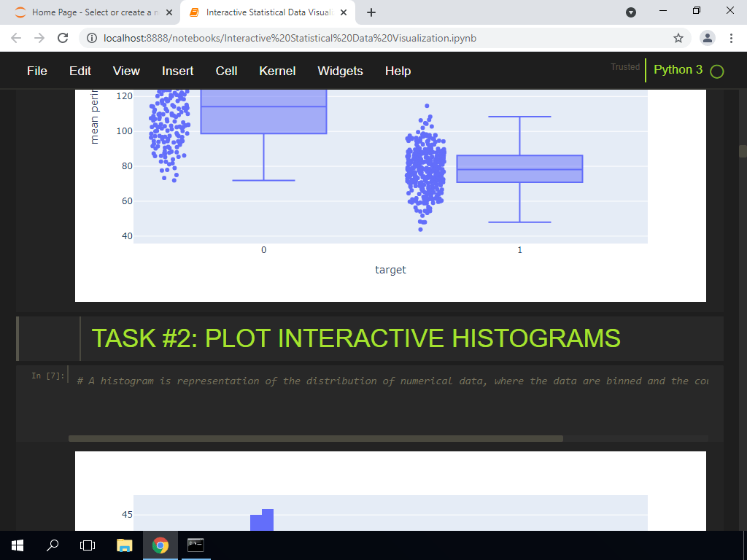This screenshot has width=747, height=560.
Task: Open the Kernel menu
Action: [x=277, y=71]
